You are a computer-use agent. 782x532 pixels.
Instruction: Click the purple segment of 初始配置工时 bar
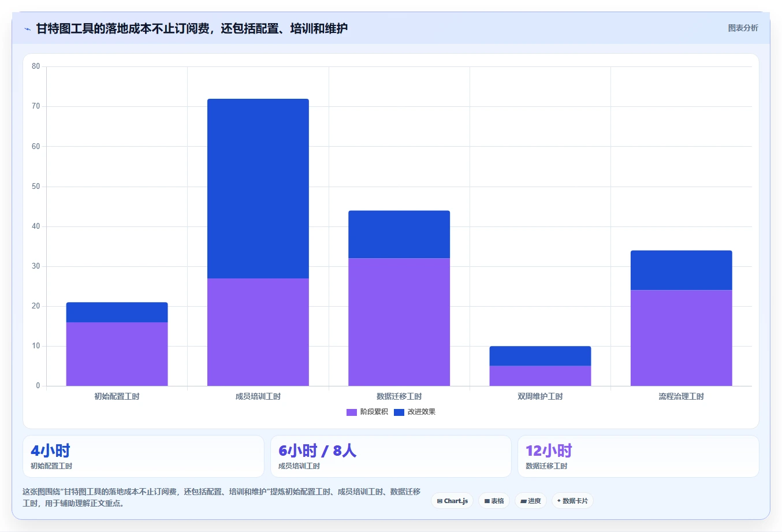point(117,354)
